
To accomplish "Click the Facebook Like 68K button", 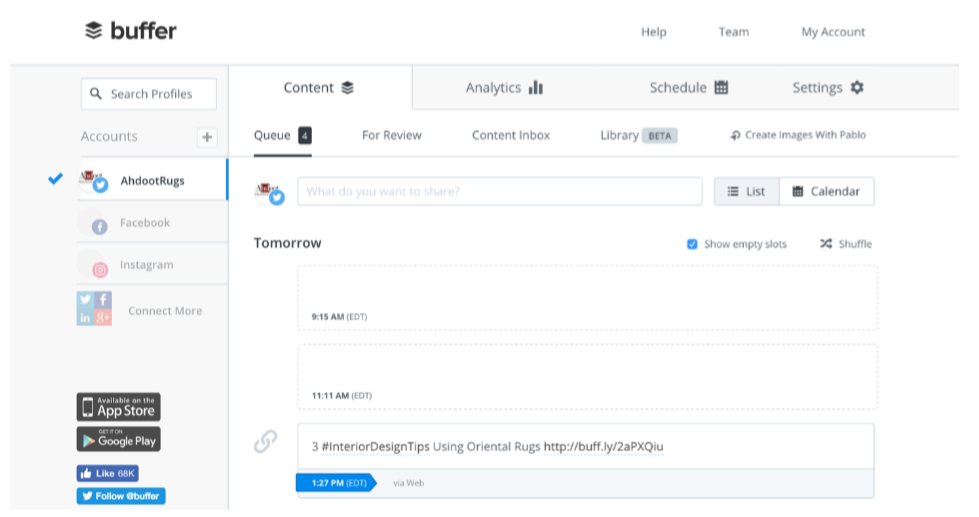I will tap(107, 473).
